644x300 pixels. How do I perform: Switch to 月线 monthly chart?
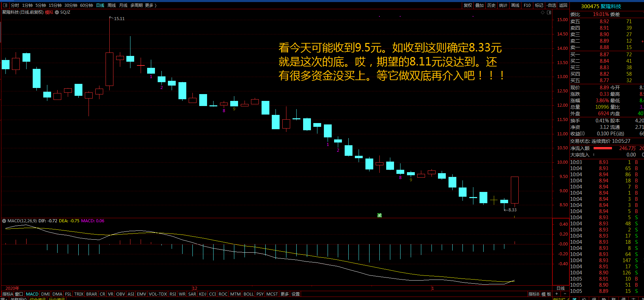click(x=123, y=5)
